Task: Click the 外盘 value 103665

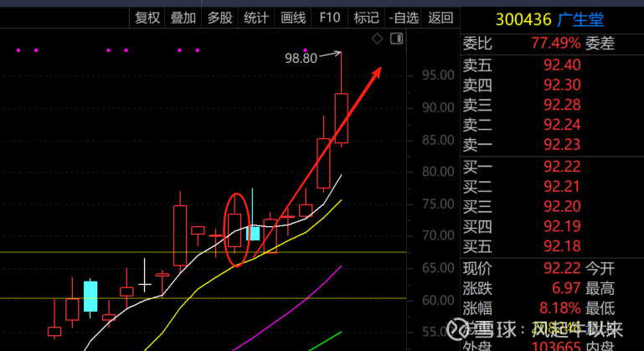Action: [x=556, y=347]
